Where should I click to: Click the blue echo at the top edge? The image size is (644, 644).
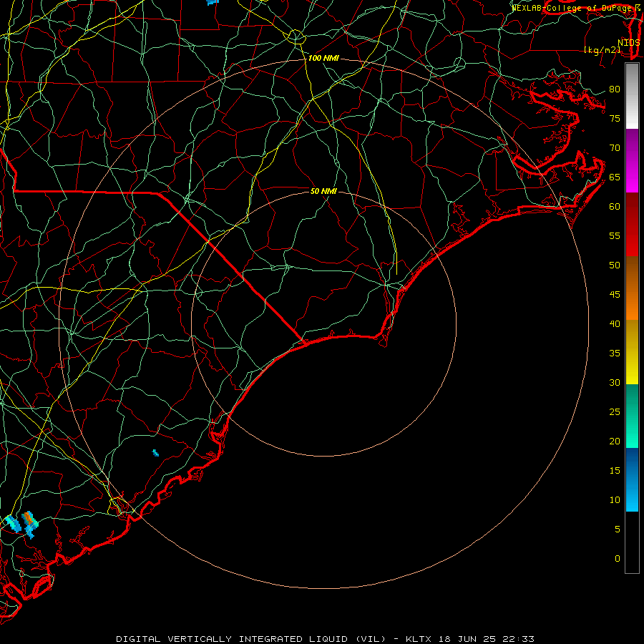point(213,2)
